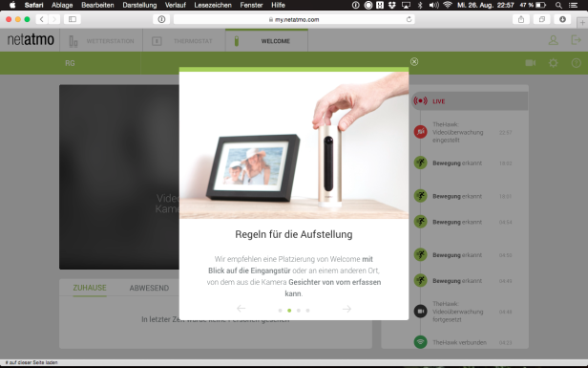Reload the page in Safari address bar

[x=409, y=19]
